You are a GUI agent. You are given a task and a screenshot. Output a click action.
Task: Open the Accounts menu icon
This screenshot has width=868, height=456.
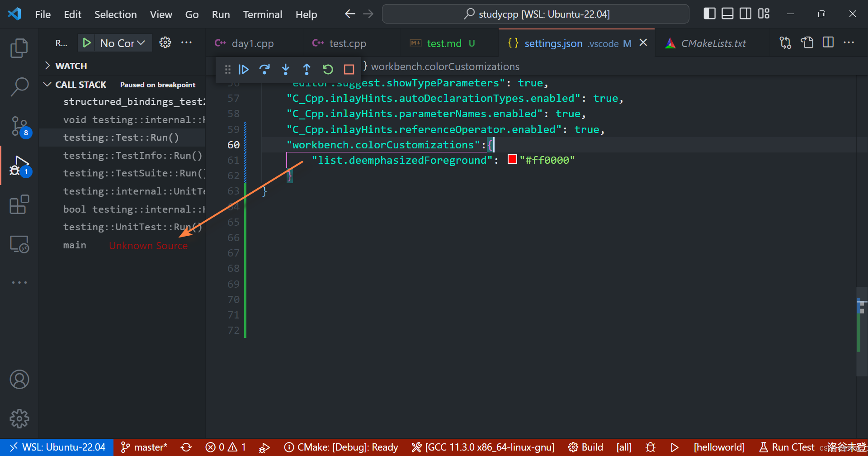click(x=19, y=380)
